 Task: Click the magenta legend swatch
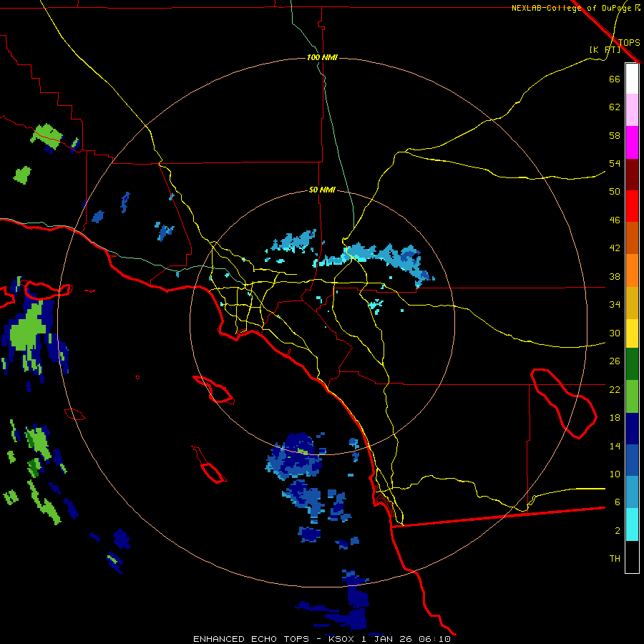[x=632, y=142]
